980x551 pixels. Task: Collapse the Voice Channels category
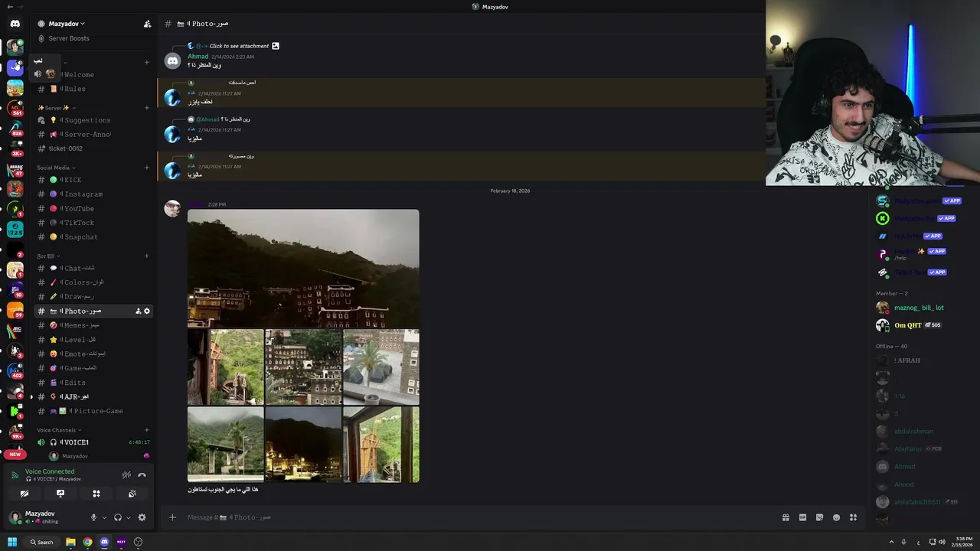click(60, 430)
